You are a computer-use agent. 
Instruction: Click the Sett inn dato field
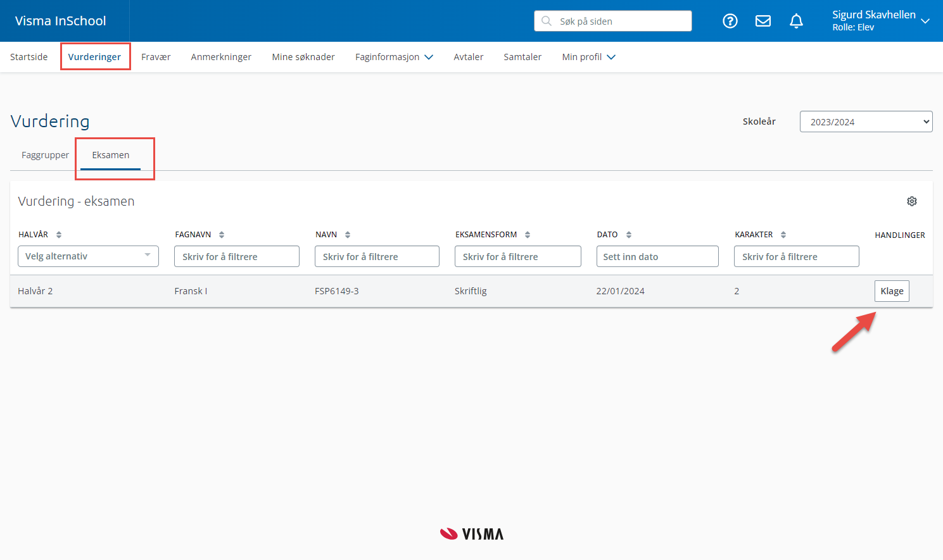coord(657,256)
